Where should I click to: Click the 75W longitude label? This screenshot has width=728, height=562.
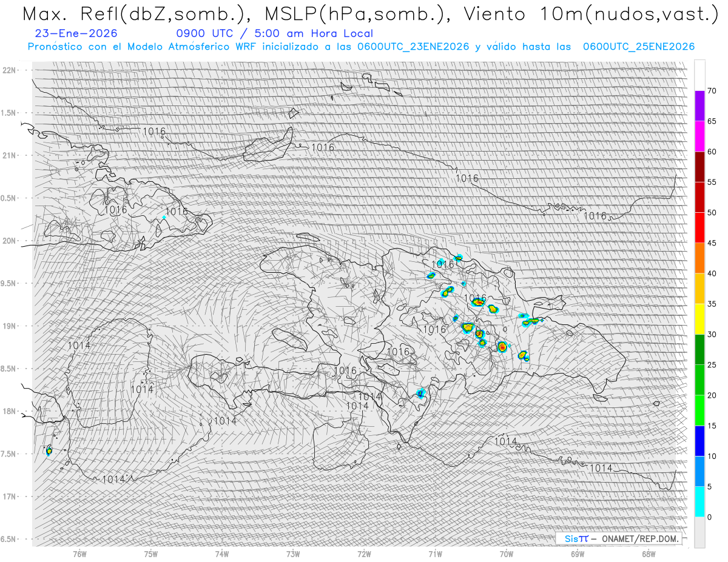(x=150, y=554)
